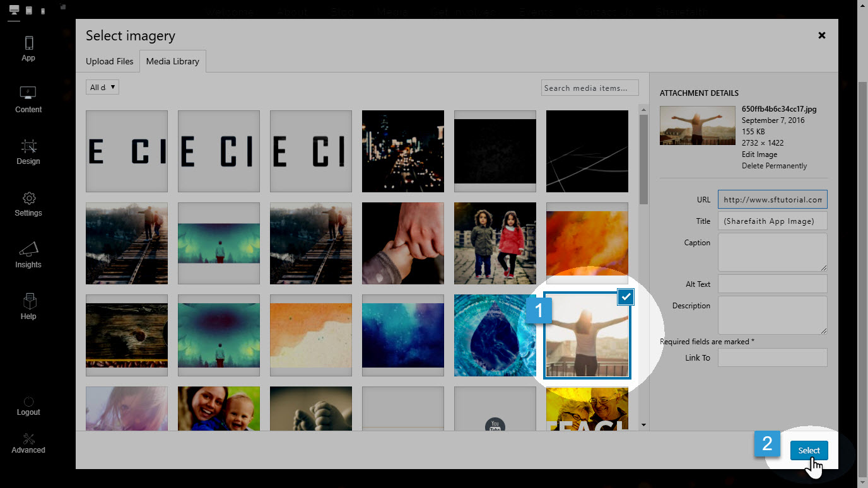Switch to the Upload Files tab

tap(110, 61)
